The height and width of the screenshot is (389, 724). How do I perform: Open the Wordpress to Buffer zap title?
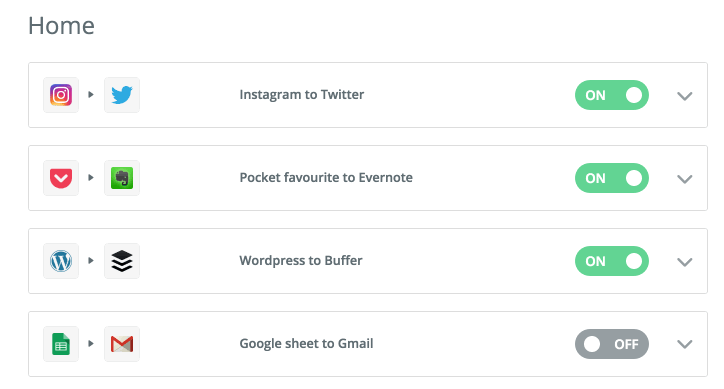[x=301, y=261]
